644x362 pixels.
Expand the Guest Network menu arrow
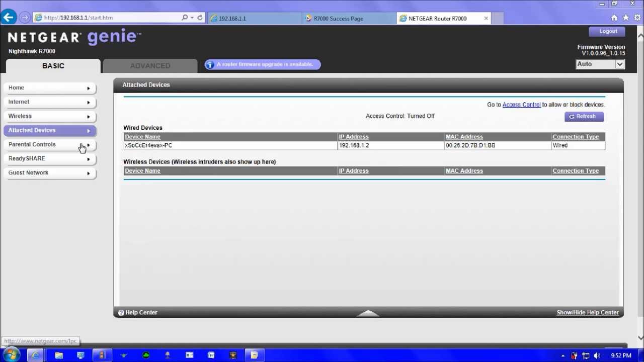(89, 173)
